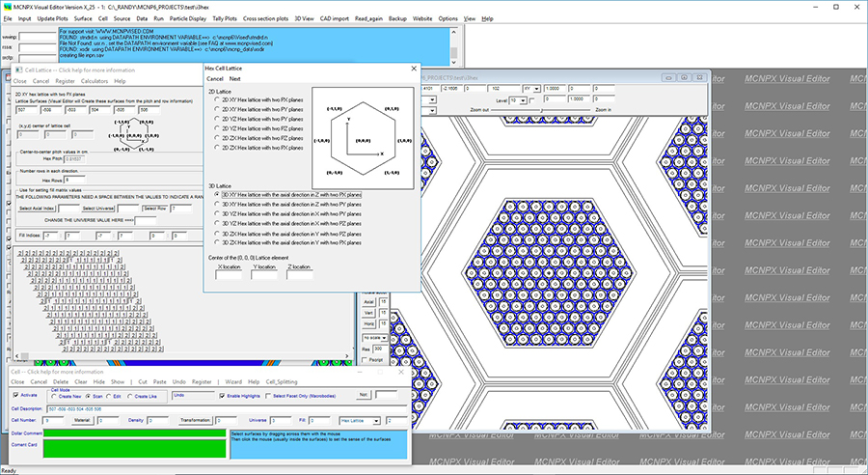The image size is (868, 475).
Task: Close the Hex Cell Lattice dialog
Action: (x=414, y=68)
